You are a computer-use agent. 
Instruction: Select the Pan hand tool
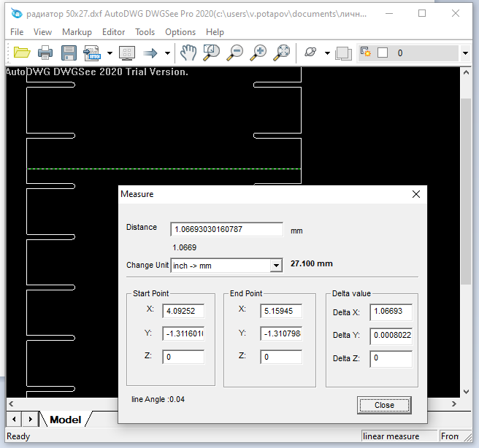(x=188, y=53)
